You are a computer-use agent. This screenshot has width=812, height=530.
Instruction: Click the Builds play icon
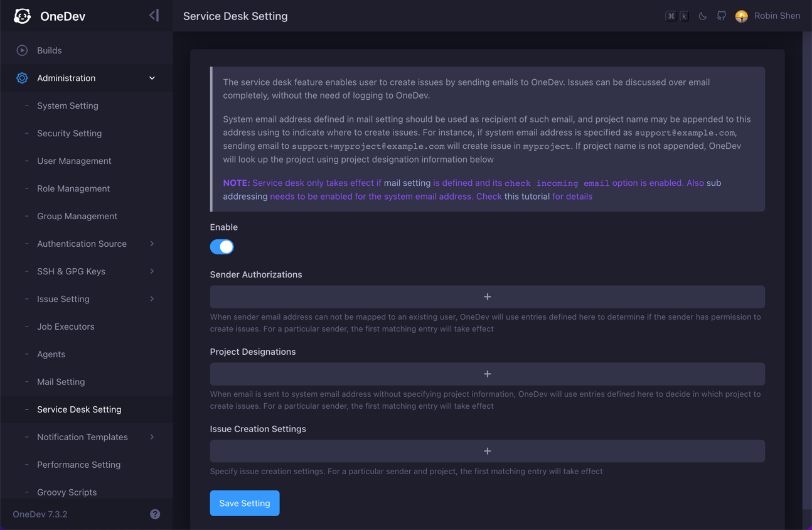click(22, 50)
